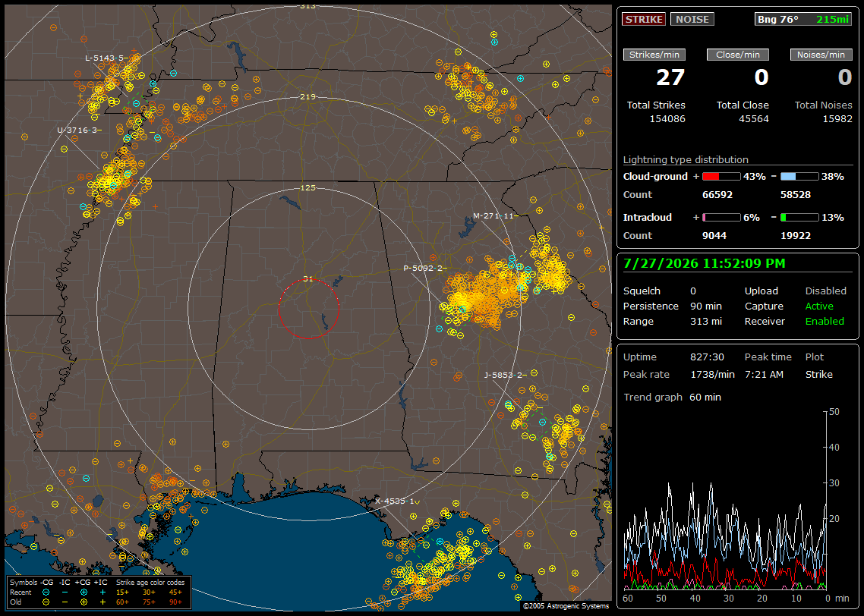
Task: Click the Recent +CG cyan symbol in legend
Action: [x=84, y=592]
